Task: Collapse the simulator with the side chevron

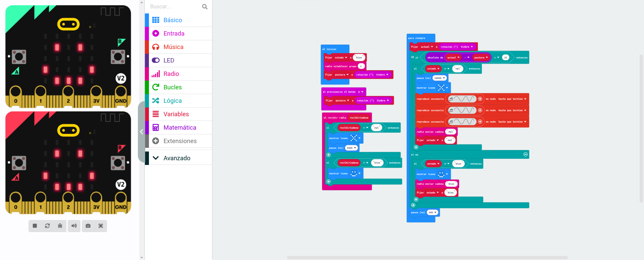Action: coord(142,132)
